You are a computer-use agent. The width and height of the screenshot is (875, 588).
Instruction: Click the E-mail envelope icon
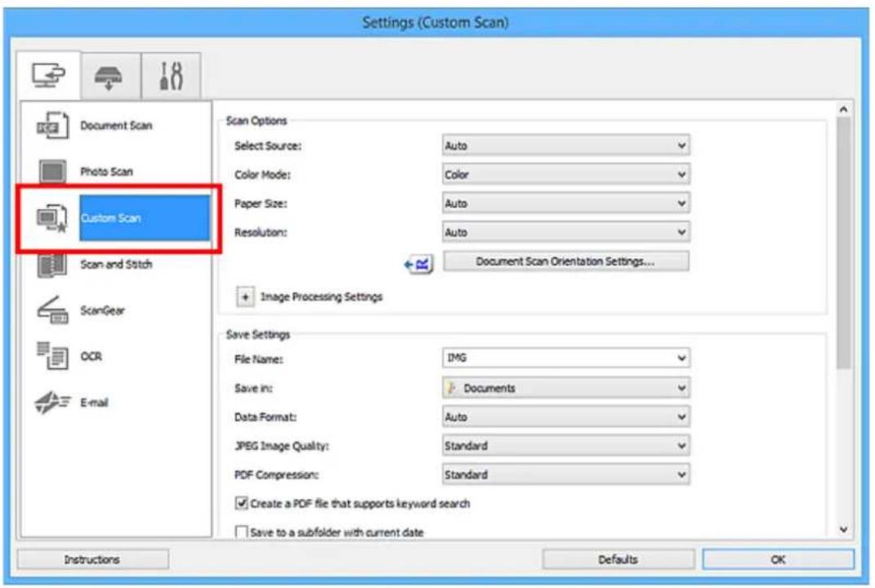tap(52, 403)
